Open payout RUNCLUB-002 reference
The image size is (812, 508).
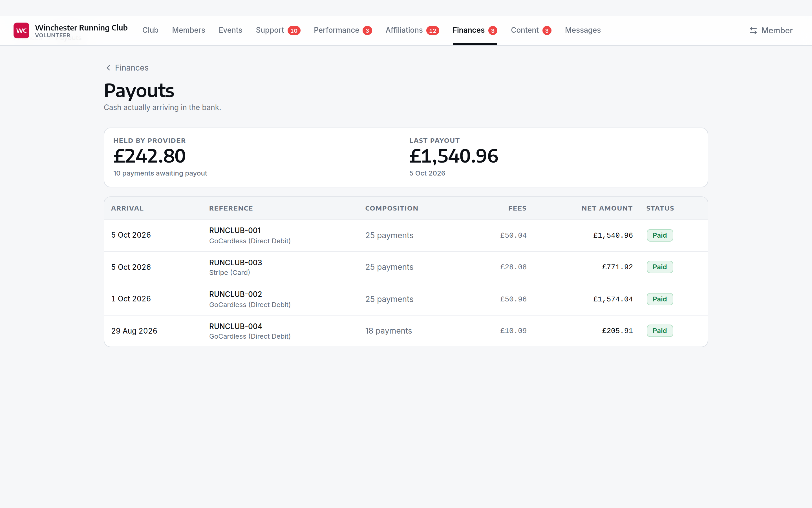pyautogui.click(x=235, y=294)
